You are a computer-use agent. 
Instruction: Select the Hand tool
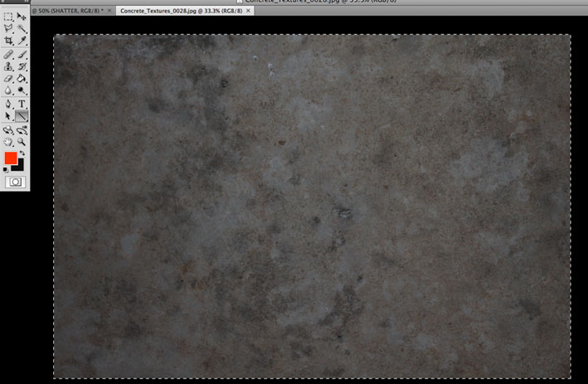[8, 142]
